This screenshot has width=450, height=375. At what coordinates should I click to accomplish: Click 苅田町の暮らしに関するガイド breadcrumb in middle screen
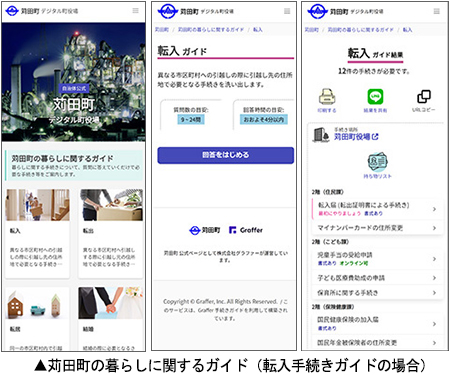pyautogui.click(x=211, y=30)
